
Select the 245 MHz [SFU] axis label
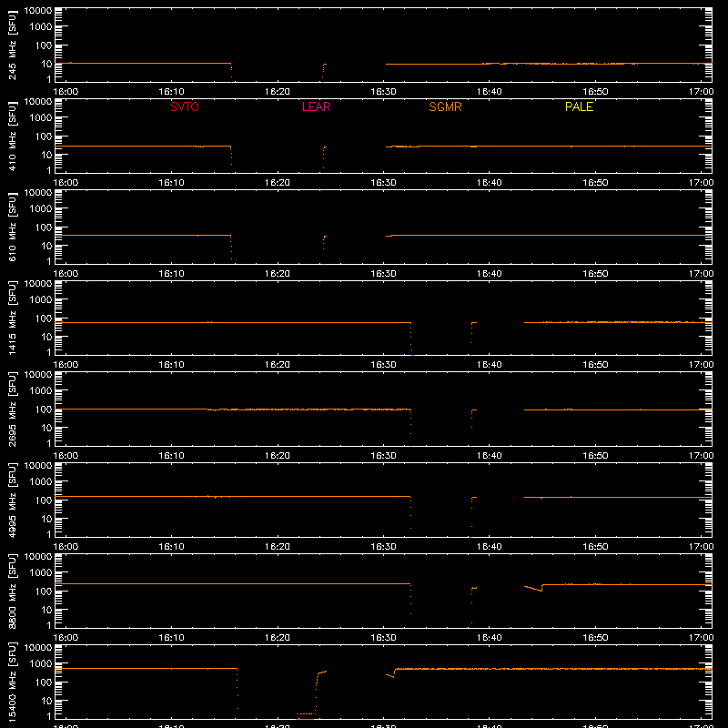click(x=13, y=45)
